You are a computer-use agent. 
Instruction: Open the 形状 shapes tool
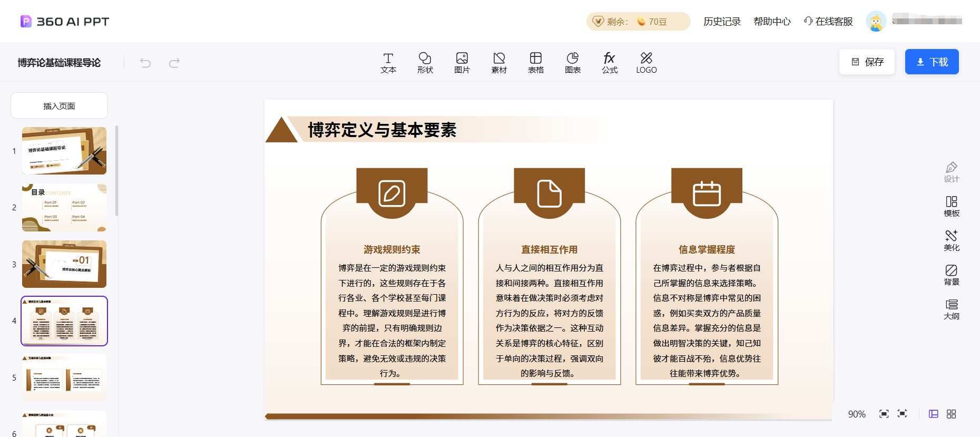pyautogui.click(x=425, y=63)
